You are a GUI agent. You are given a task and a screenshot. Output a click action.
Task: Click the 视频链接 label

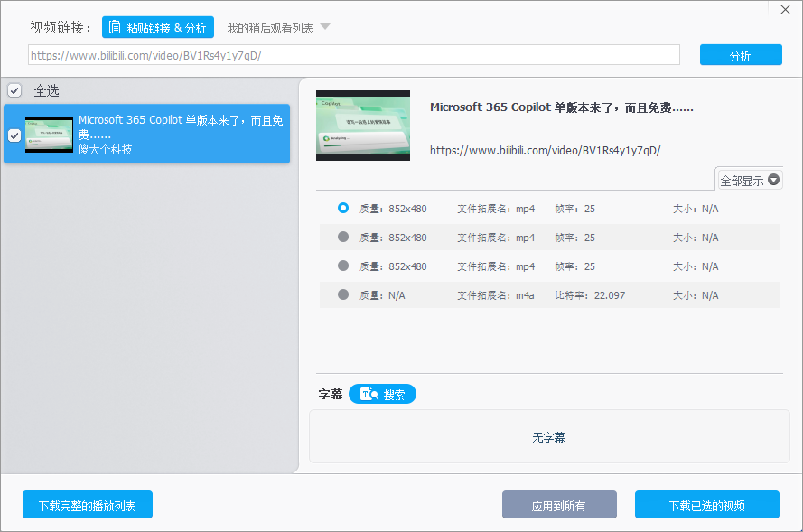[61, 28]
